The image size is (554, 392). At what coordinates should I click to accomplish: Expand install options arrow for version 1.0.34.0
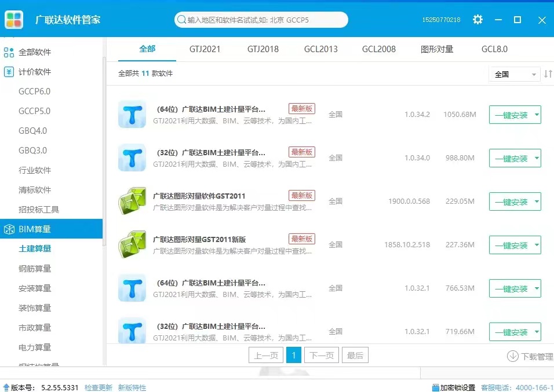coord(537,158)
